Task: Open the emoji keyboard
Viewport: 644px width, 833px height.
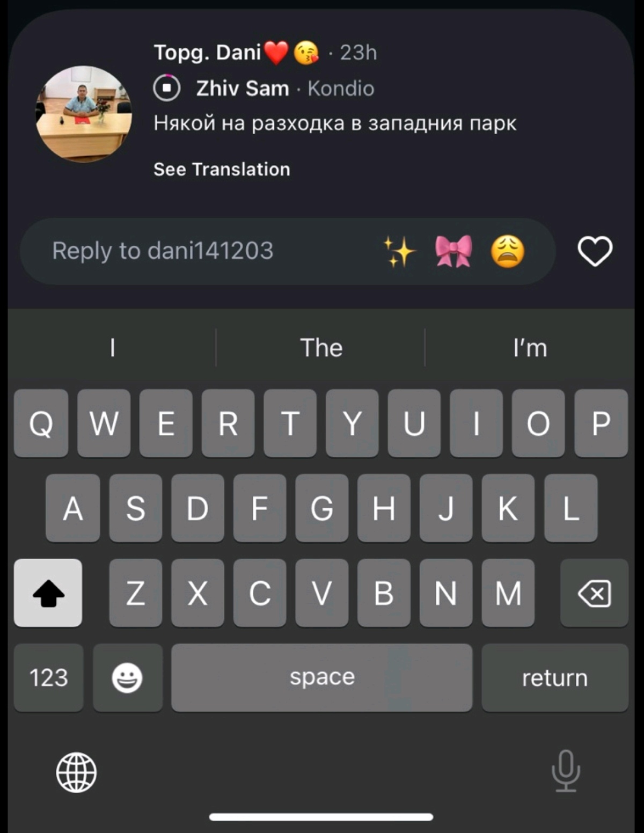Action: (127, 677)
